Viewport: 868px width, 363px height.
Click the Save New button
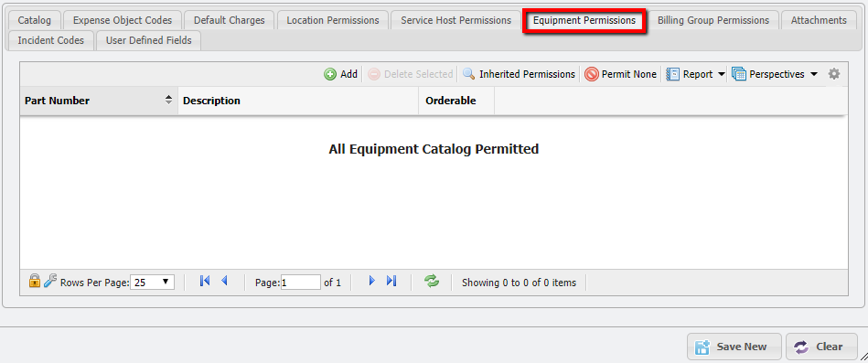(734, 347)
